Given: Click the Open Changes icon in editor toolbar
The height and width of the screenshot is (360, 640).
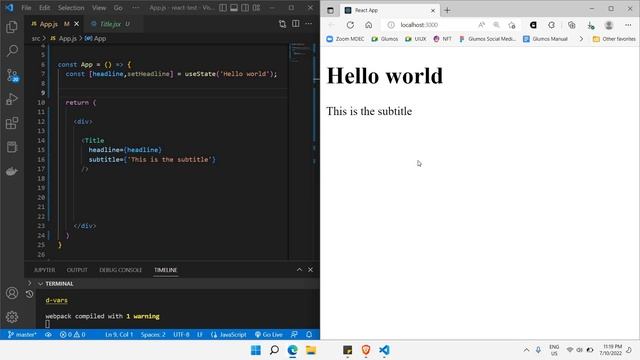Looking at the screenshot, I should click(282, 24).
